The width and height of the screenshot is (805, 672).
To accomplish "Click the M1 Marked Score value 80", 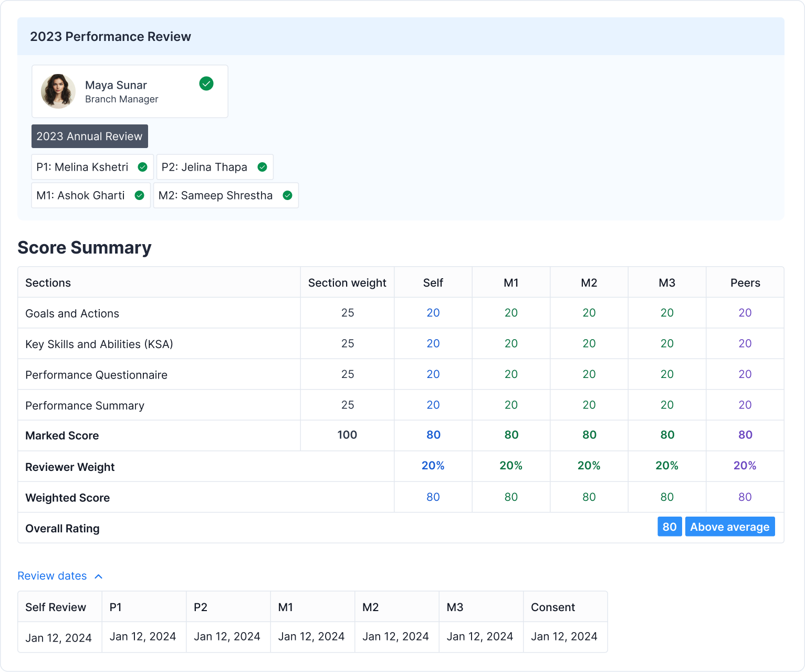I will (510, 435).
